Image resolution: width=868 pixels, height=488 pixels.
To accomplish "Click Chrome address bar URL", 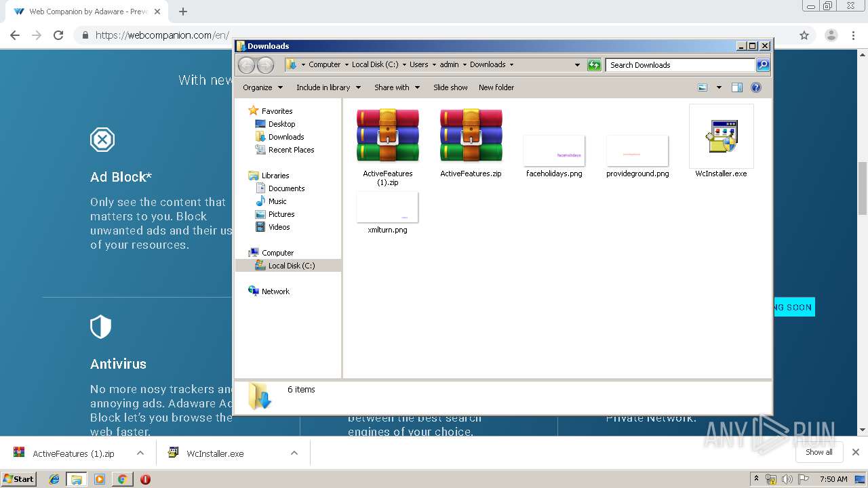I will 161,35.
